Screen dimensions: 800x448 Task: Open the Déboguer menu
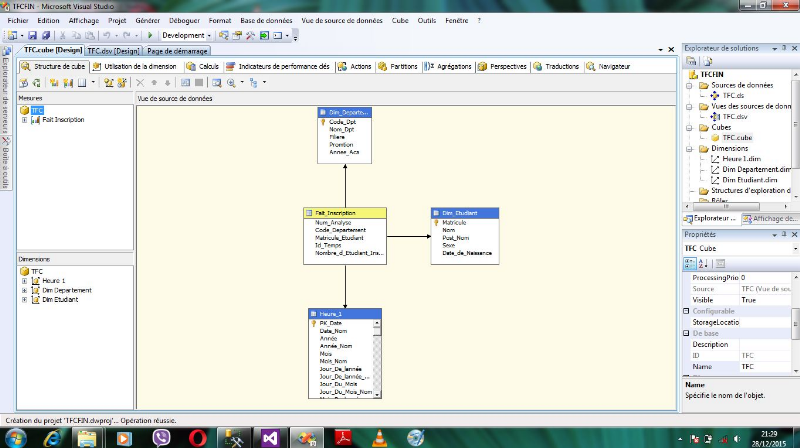pyautogui.click(x=183, y=19)
